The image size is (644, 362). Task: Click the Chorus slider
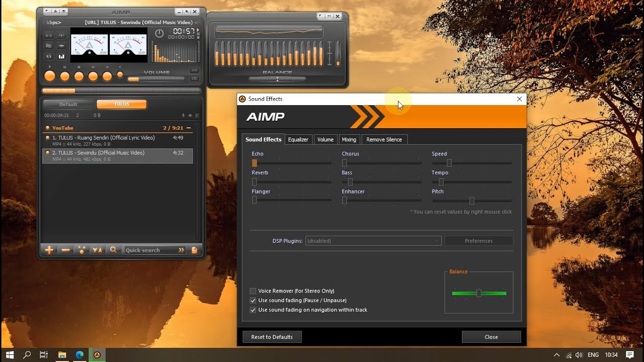tap(381, 163)
